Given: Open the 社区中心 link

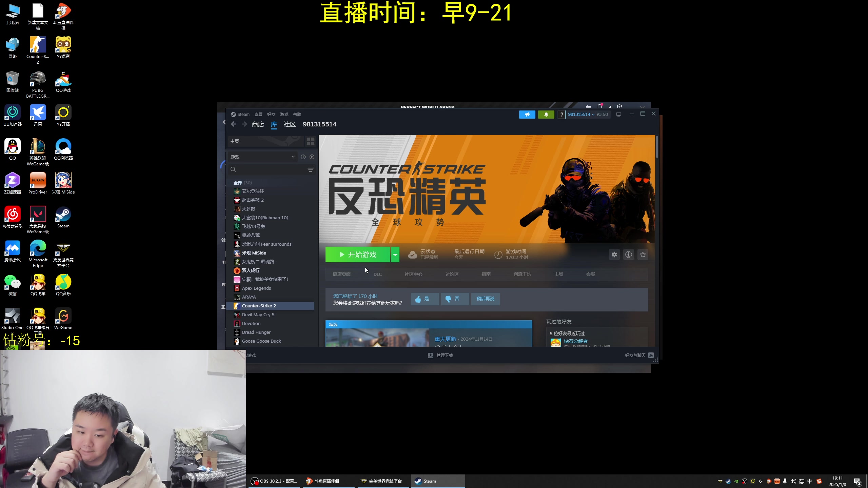Looking at the screenshot, I should [413, 274].
